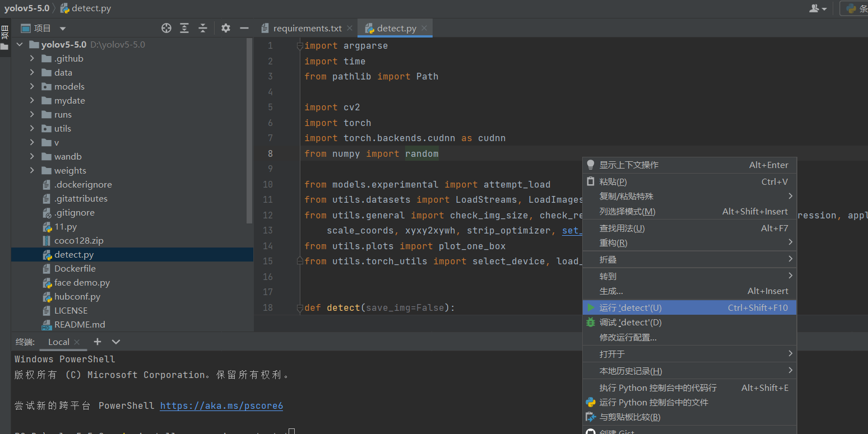Click the fold marker beside line 18
This screenshot has width=868, height=434.
click(300, 307)
